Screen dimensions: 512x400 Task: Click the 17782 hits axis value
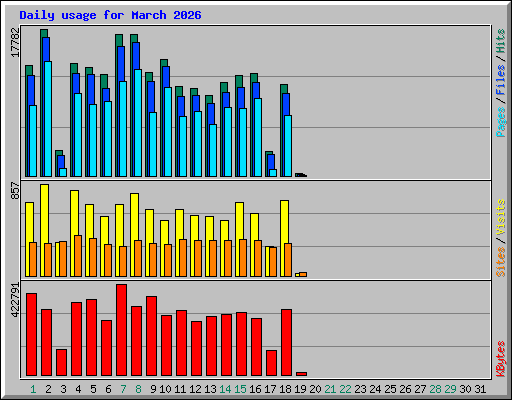click(x=15, y=42)
